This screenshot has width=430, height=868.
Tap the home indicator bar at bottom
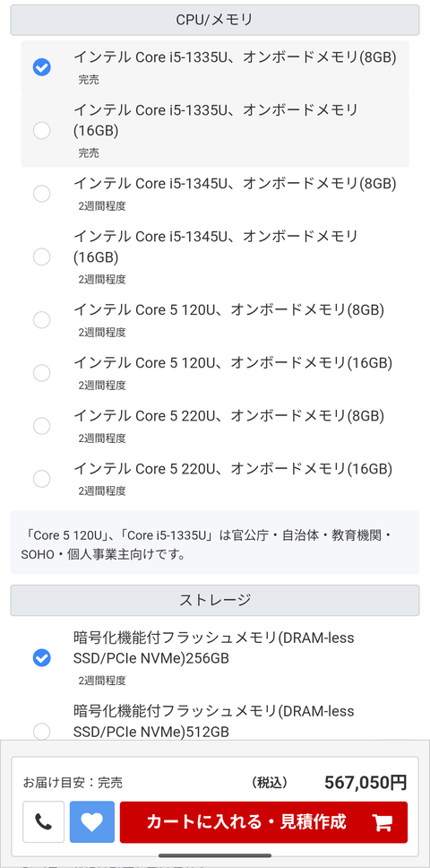pyautogui.click(x=215, y=855)
